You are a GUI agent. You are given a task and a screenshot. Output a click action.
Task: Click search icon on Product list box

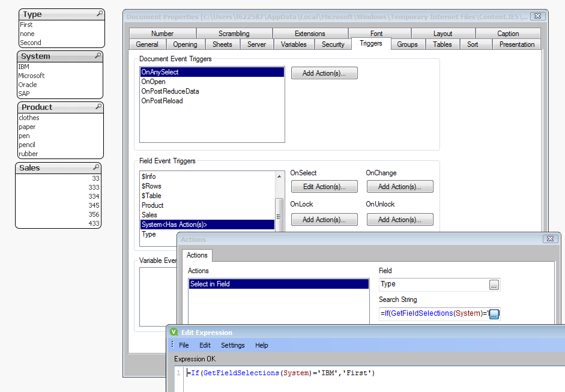tap(98, 107)
